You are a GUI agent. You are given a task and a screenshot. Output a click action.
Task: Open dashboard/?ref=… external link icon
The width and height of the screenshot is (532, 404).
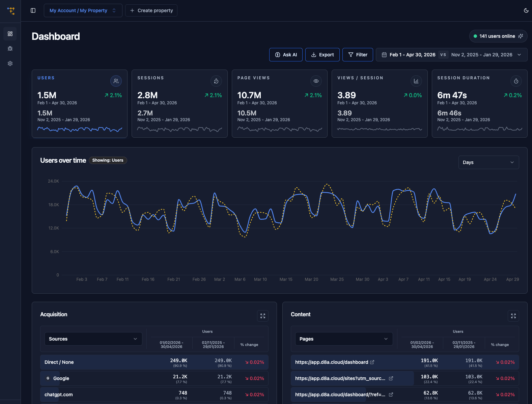[x=391, y=395]
